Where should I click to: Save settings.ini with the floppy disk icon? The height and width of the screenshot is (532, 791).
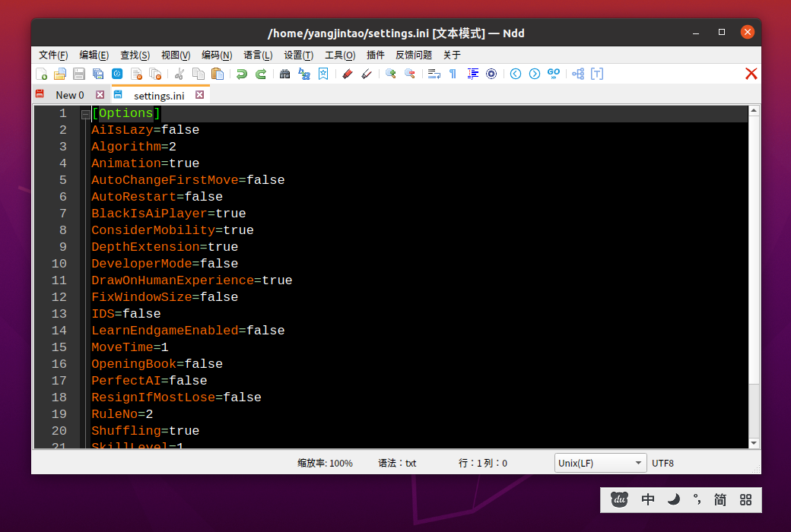point(78,74)
